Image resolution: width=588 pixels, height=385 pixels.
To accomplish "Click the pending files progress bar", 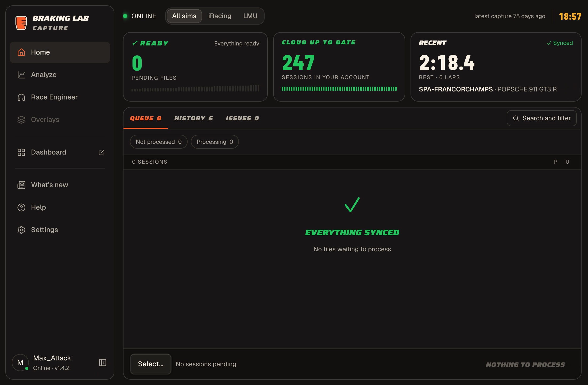I will [195, 88].
